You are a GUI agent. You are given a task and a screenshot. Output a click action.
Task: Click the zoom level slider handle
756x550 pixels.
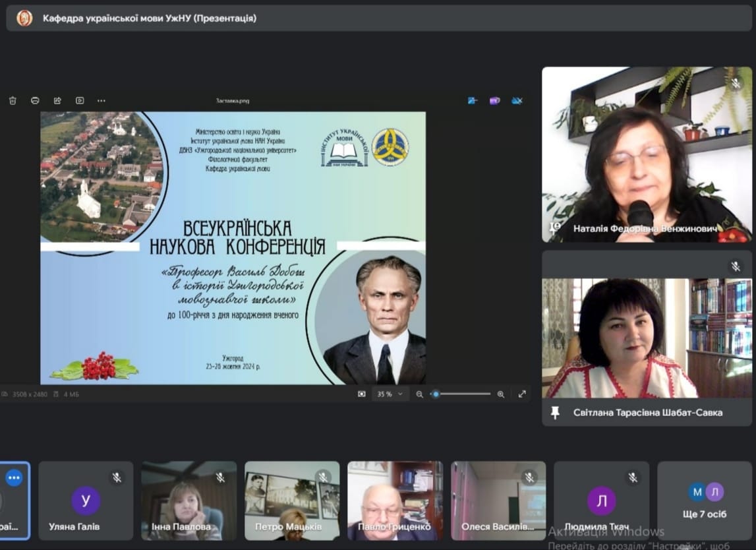click(x=436, y=394)
